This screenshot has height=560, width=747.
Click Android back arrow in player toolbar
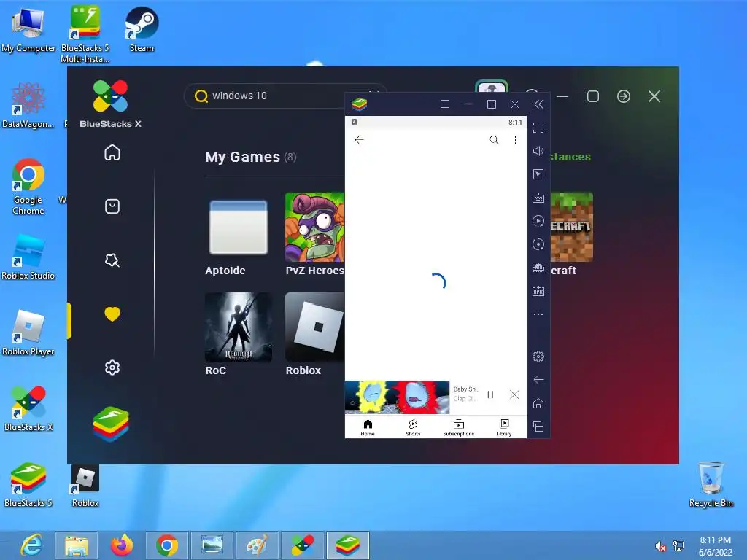point(538,380)
